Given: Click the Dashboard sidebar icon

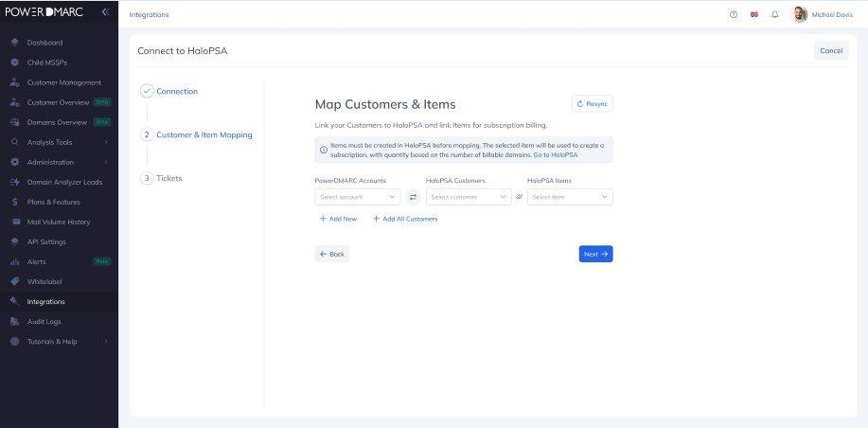Looking at the screenshot, I should click(x=15, y=43).
